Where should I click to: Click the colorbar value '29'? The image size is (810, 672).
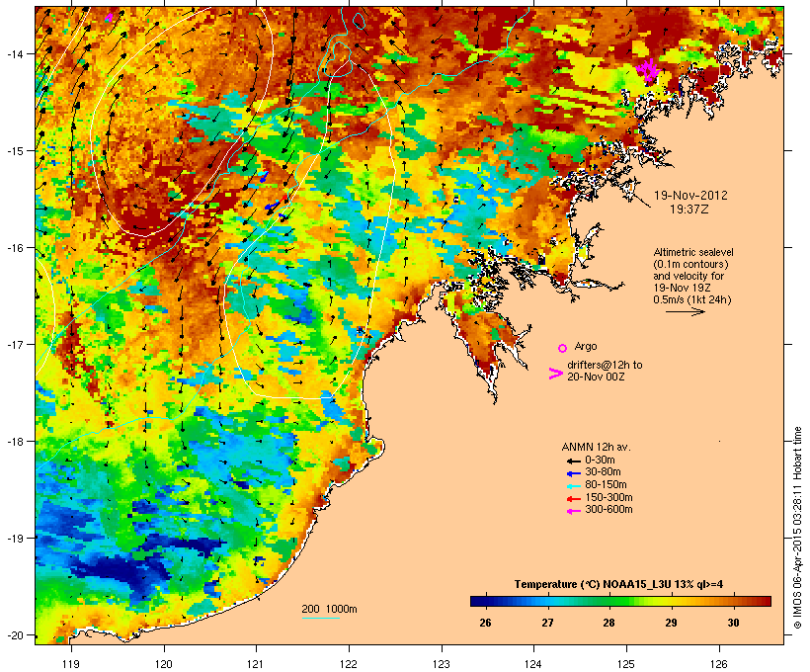pyautogui.click(x=671, y=623)
